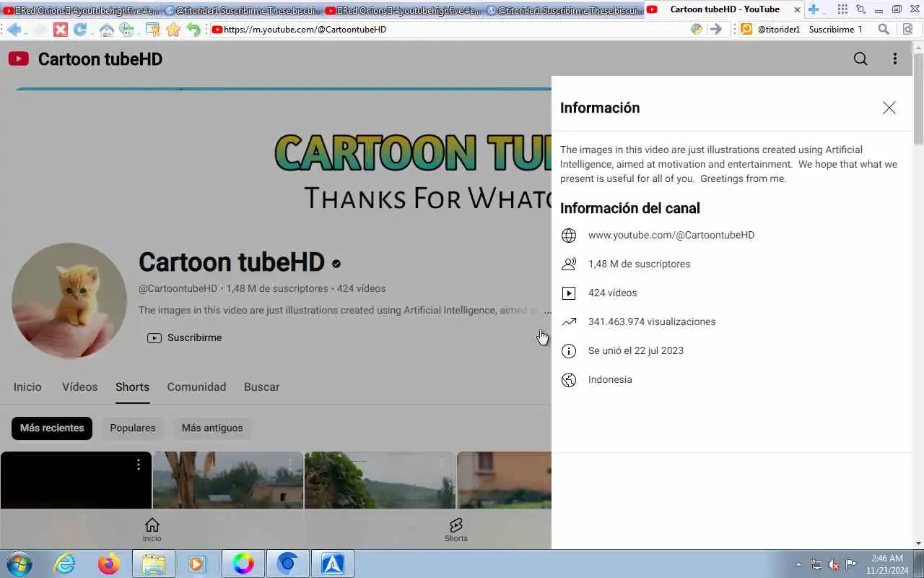
Task: Click the @CartoontubeHD handle under channel name
Action: (178, 288)
